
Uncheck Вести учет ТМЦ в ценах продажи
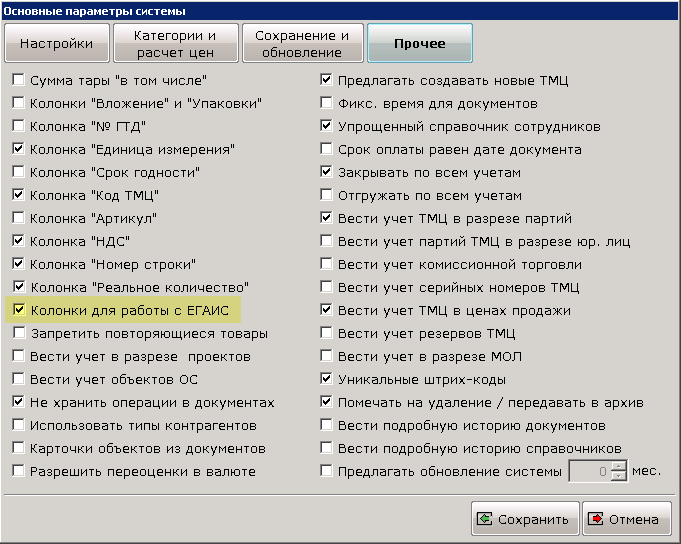coord(326,310)
